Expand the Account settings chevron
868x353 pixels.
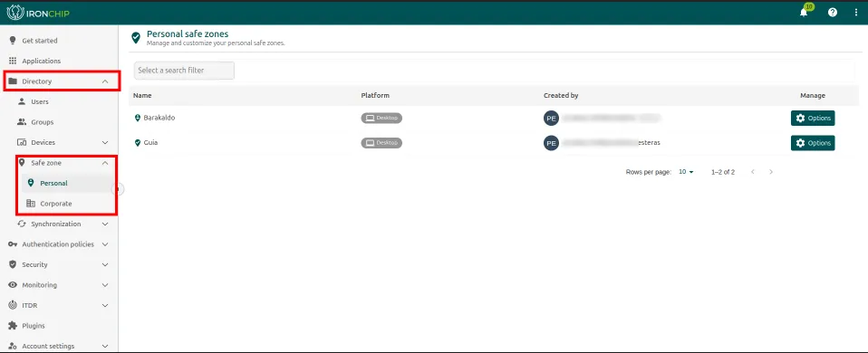coord(105,347)
